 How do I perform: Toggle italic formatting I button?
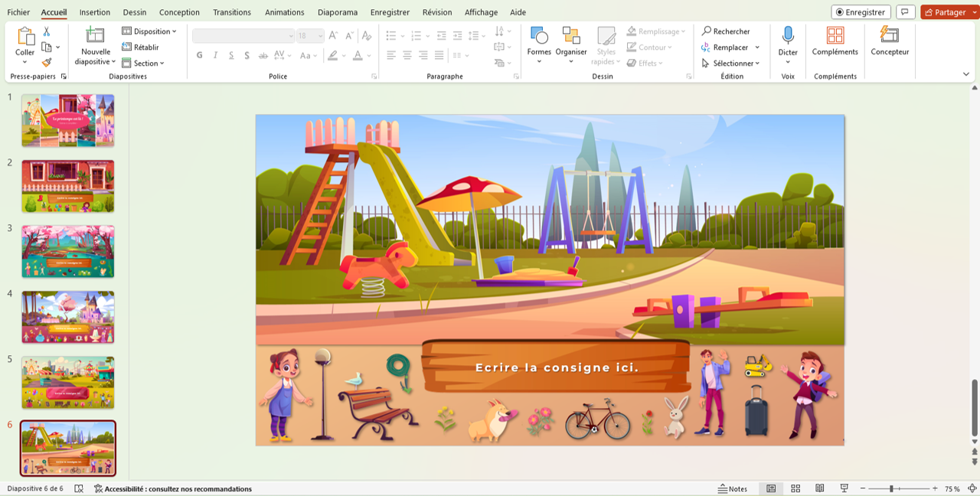click(x=216, y=55)
